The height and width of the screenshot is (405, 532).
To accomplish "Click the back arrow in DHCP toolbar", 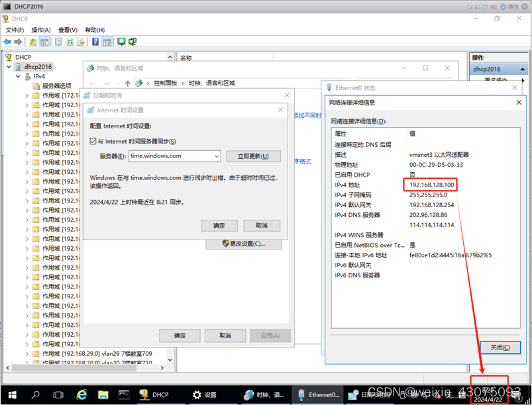I will point(7,42).
